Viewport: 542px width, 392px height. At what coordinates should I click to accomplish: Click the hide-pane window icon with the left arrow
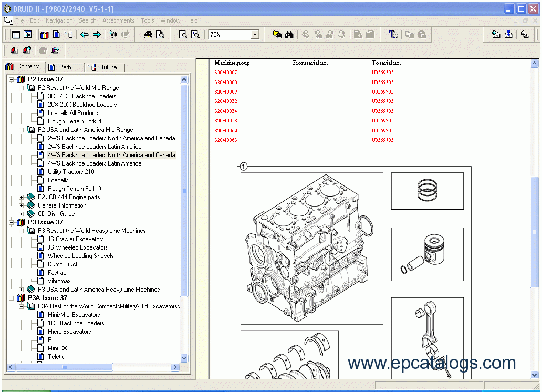pos(28,35)
